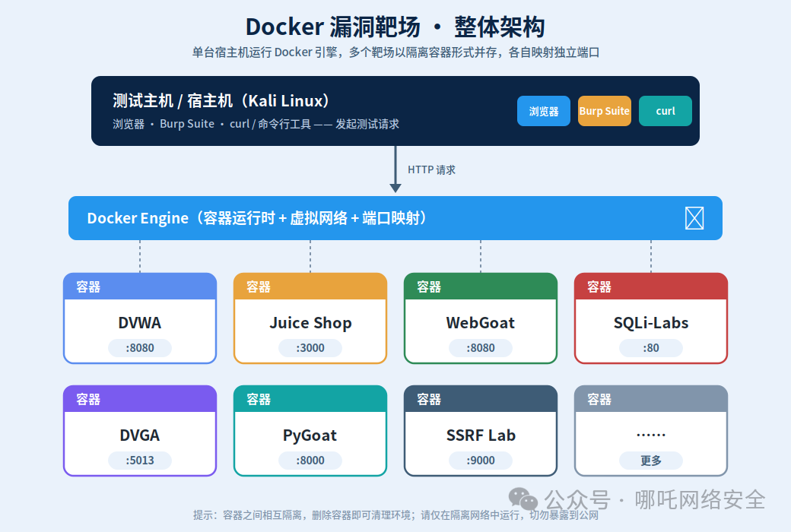791x532 pixels.
Task: Click the heading 测试主机 / 宿主机 (Kali Linux)
Action: (x=221, y=101)
